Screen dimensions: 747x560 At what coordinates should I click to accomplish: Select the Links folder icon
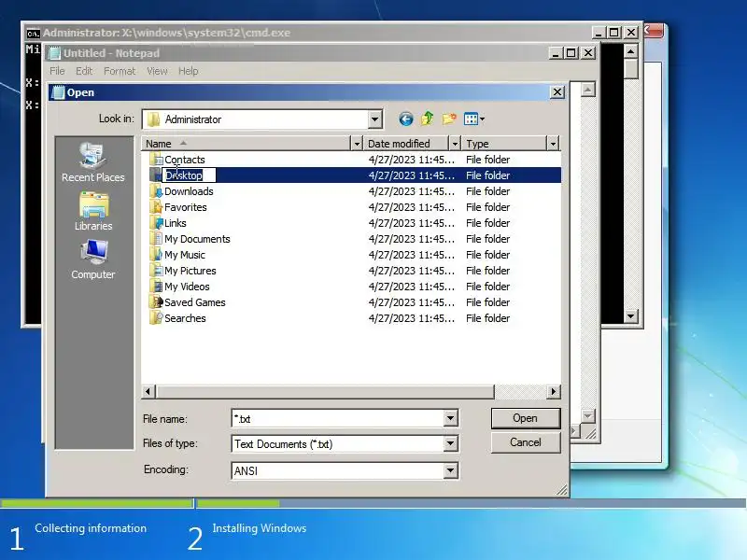pos(156,223)
